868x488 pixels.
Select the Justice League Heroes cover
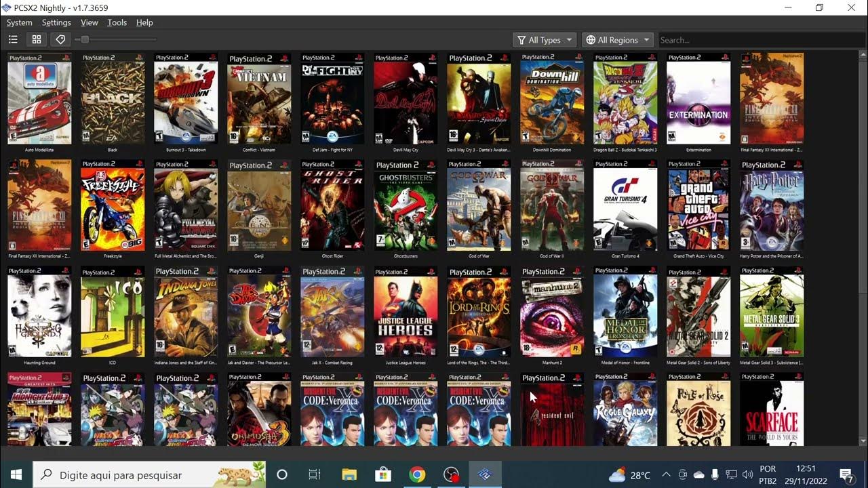[406, 312]
